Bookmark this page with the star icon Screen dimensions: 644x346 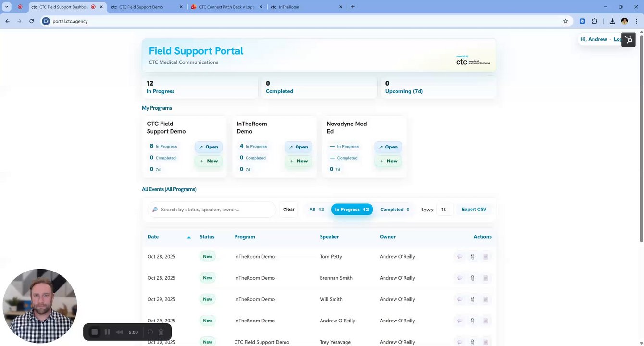pyautogui.click(x=566, y=21)
